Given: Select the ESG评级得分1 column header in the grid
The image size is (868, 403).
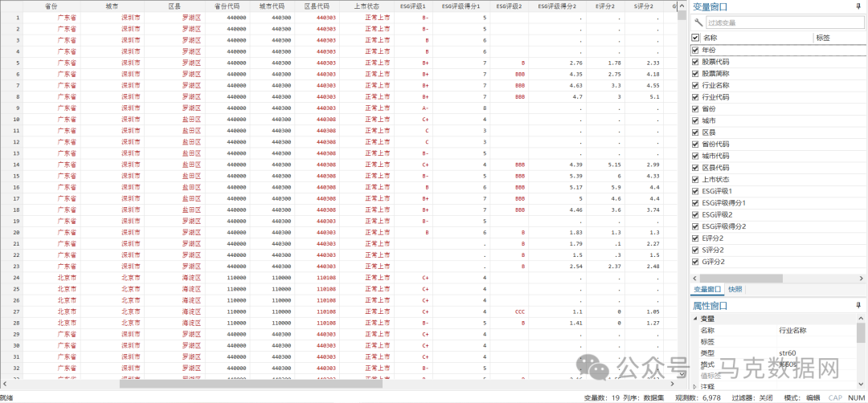Looking at the screenshot, I should tap(461, 6).
